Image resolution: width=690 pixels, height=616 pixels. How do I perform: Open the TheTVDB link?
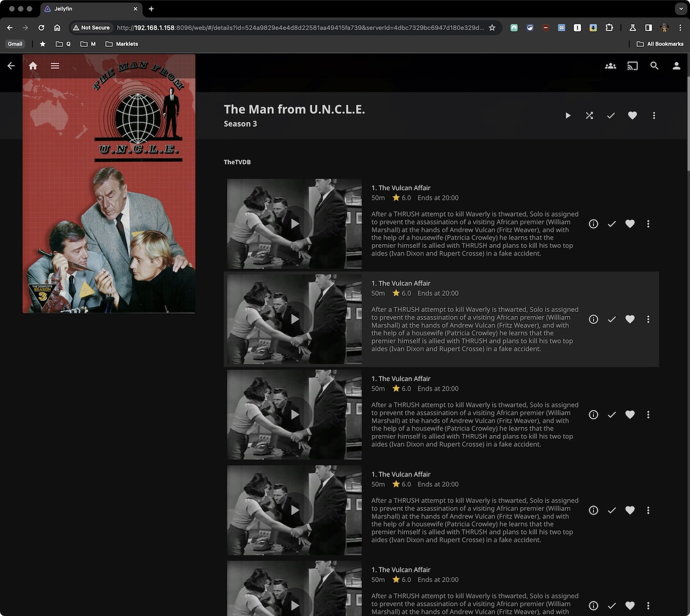click(x=237, y=162)
